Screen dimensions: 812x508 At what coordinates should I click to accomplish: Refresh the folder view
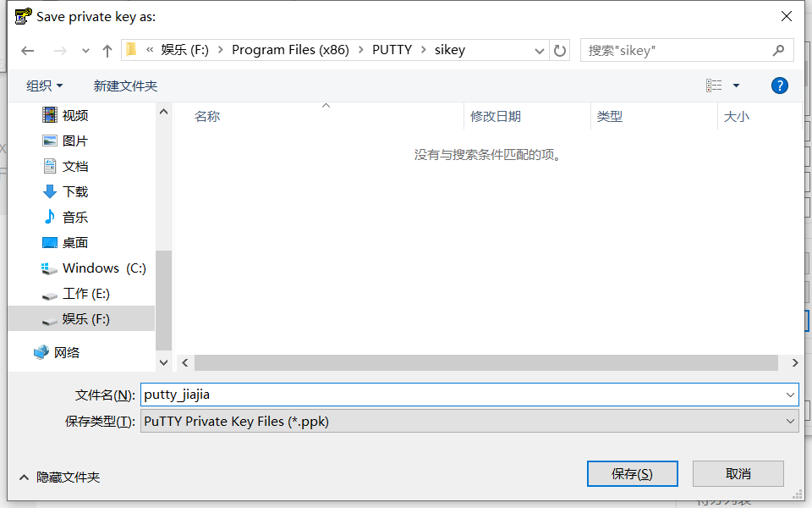(x=560, y=50)
